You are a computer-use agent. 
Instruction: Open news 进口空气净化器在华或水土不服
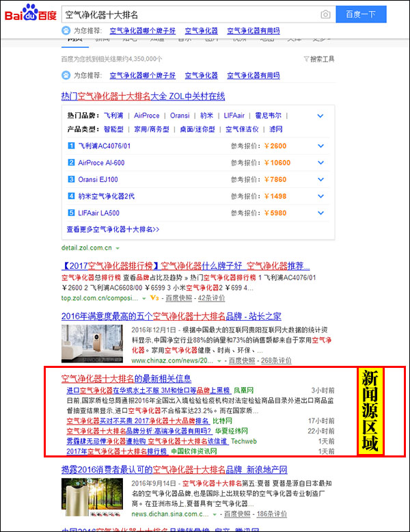pyautogui.click(x=148, y=390)
